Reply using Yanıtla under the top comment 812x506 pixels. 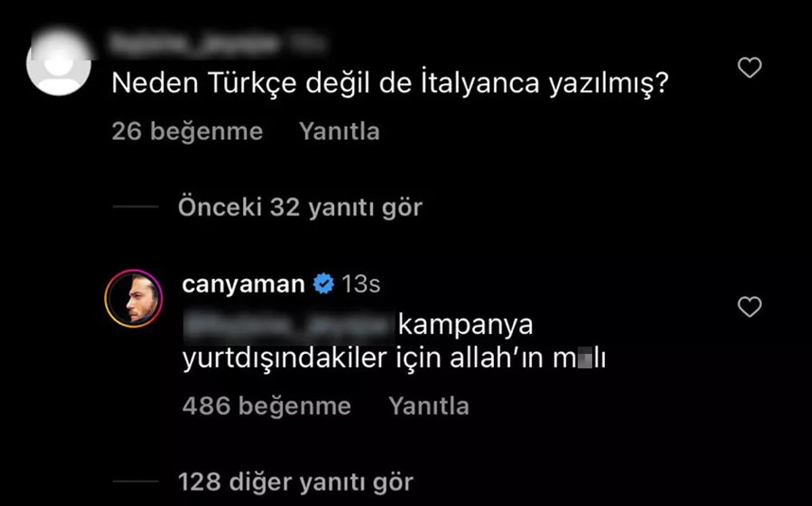(x=339, y=131)
